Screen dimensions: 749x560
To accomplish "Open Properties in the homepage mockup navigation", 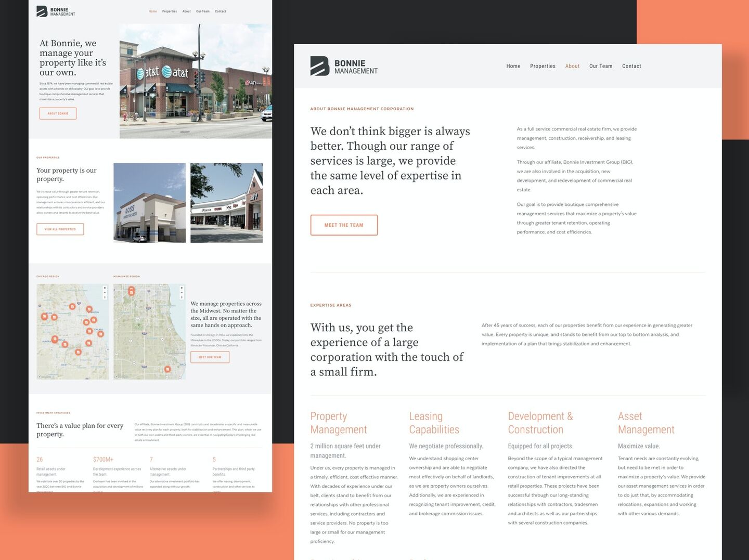I will click(x=170, y=11).
